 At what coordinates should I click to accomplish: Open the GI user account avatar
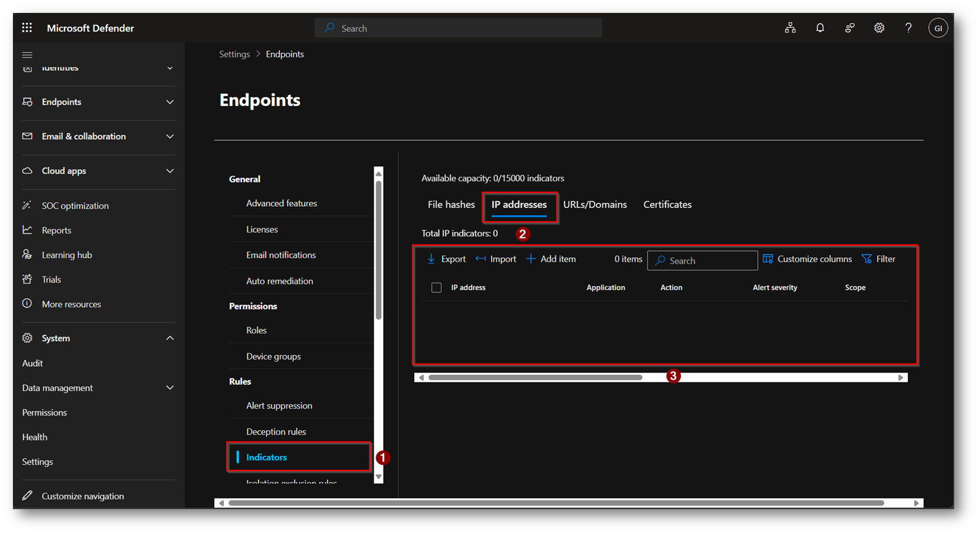pyautogui.click(x=938, y=28)
